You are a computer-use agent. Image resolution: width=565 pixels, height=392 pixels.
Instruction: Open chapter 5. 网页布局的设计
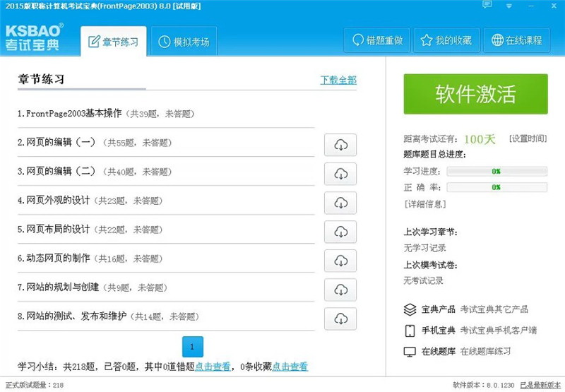click(90, 230)
